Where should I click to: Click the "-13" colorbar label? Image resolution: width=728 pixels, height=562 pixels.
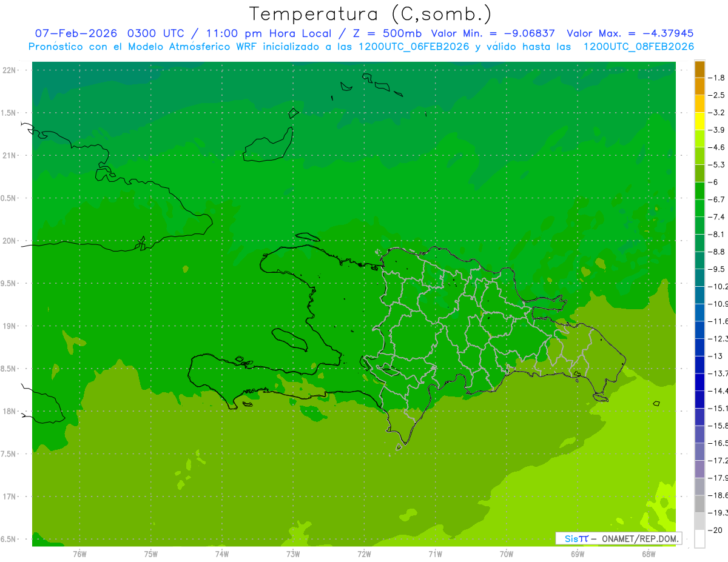715,356
